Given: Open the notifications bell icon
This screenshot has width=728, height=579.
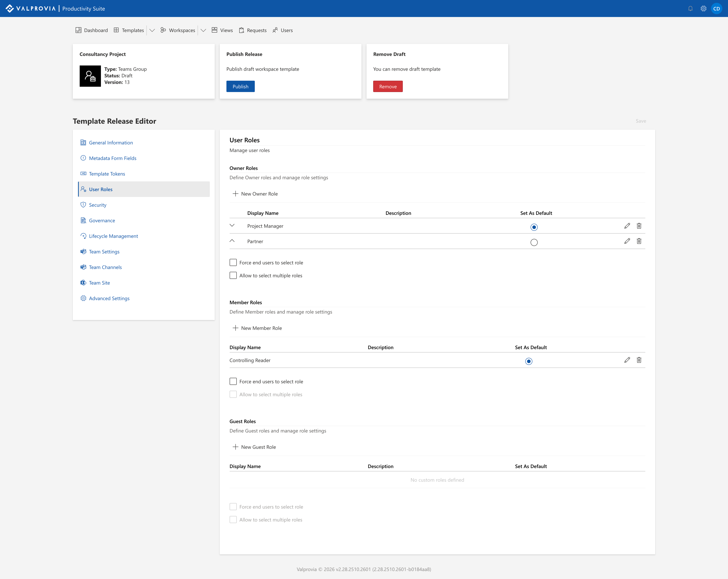Looking at the screenshot, I should tap(690, 8).
